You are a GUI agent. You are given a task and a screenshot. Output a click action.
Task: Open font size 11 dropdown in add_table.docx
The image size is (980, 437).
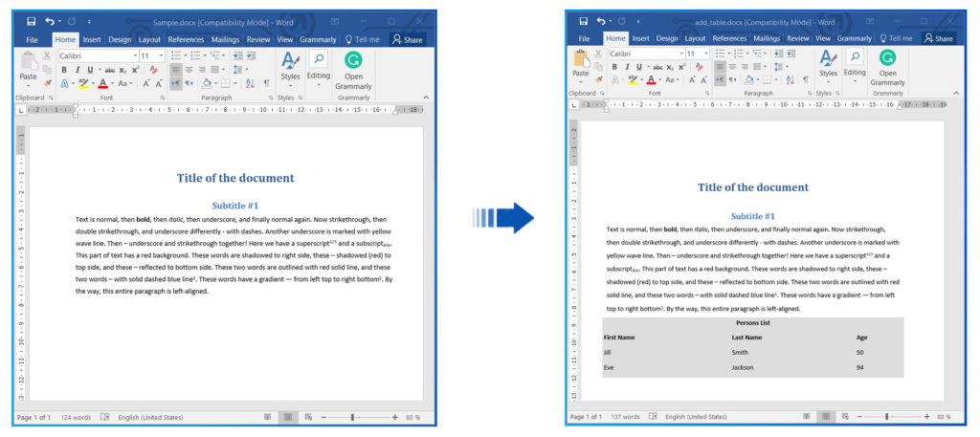pos(705,55)
